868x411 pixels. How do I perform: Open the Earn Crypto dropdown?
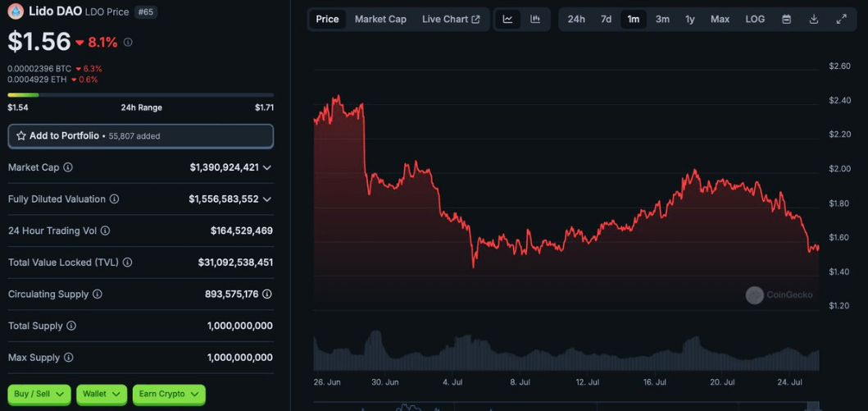(169, 394)
